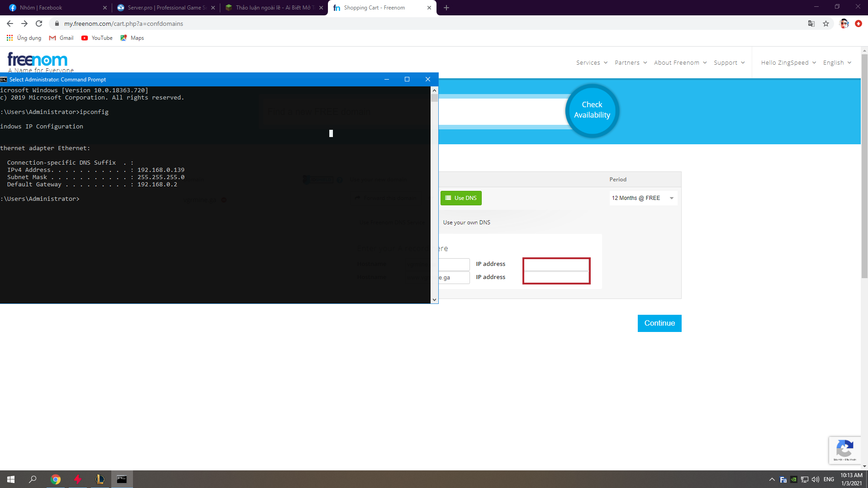Show hidden system tray icons
868x488 pixels.
(772, 479)
